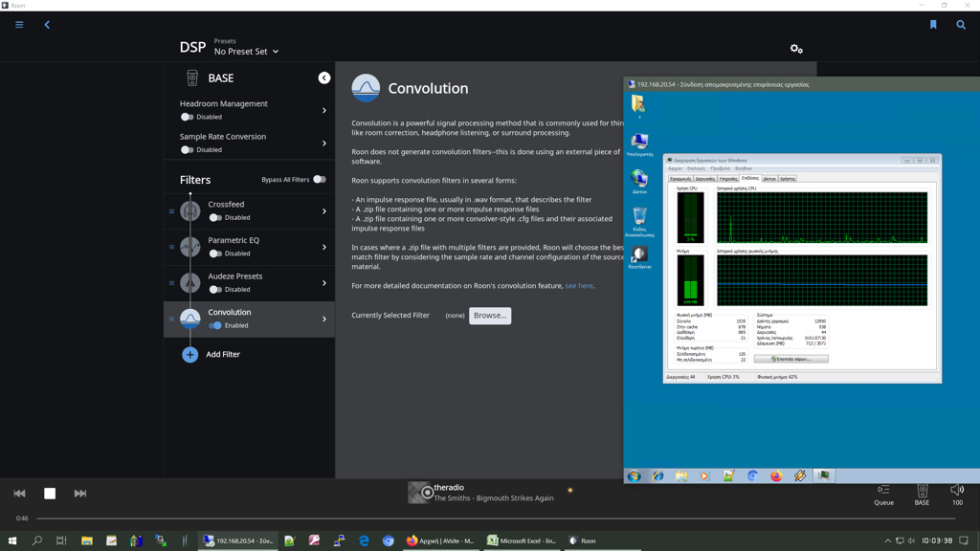Expand Sample Rate Conversion settings chevron
The height and width of the screenshot is (551, 980).
coord(324,143)
